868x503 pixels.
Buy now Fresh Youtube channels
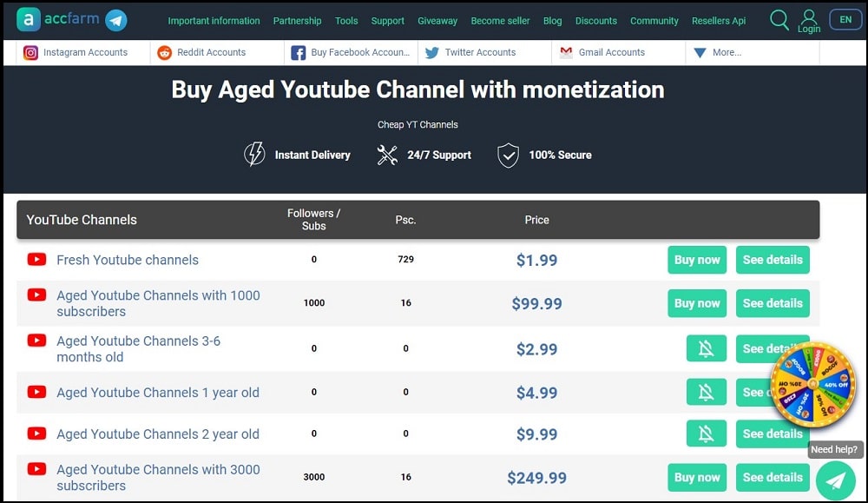697,260
